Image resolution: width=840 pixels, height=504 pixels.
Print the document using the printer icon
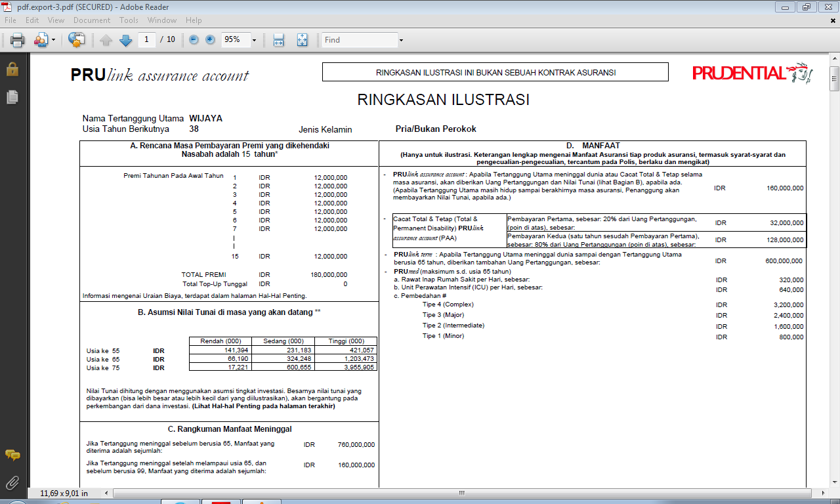pos(17,40)
